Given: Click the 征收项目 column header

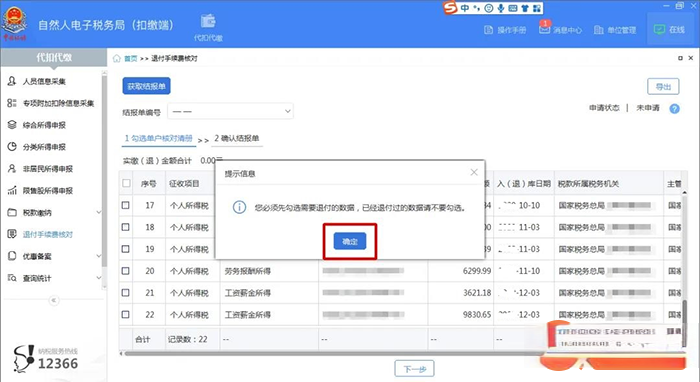Looking at the screenshot, I should 184,183.
